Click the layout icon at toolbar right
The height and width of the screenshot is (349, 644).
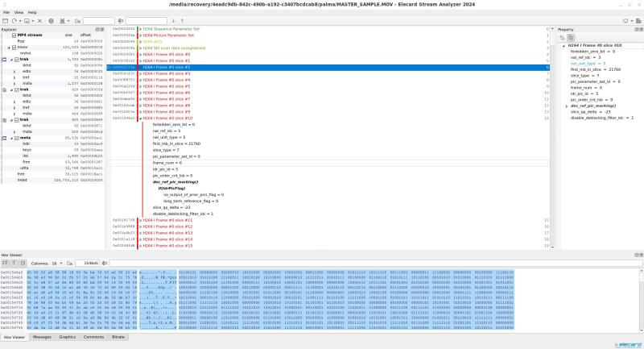click(x=625, y=21)
